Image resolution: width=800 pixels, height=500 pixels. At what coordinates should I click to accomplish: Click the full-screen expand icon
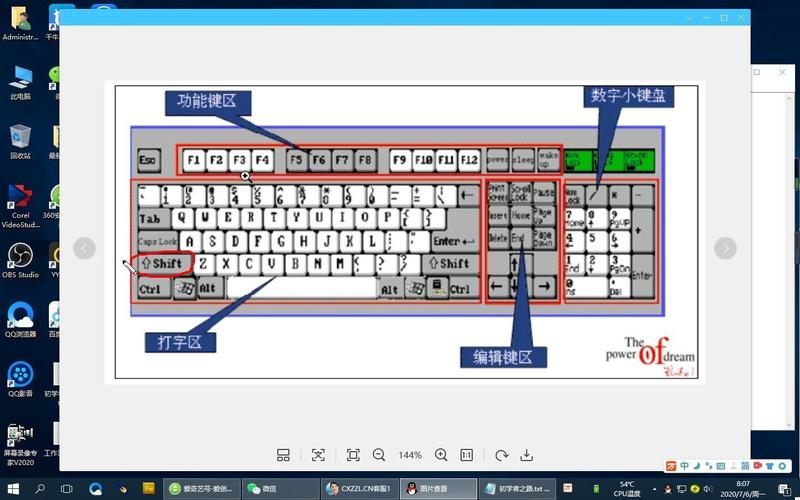click(318, 455)
